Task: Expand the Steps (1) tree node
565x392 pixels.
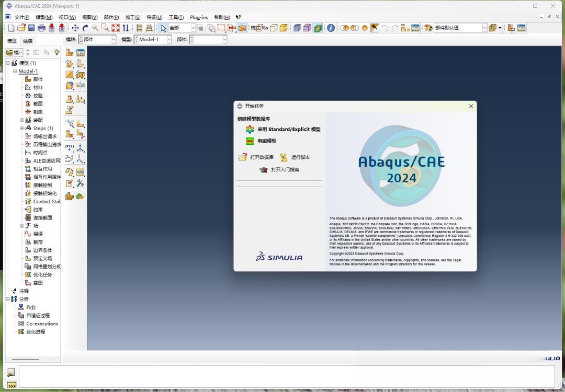Action: pos(22,128)
